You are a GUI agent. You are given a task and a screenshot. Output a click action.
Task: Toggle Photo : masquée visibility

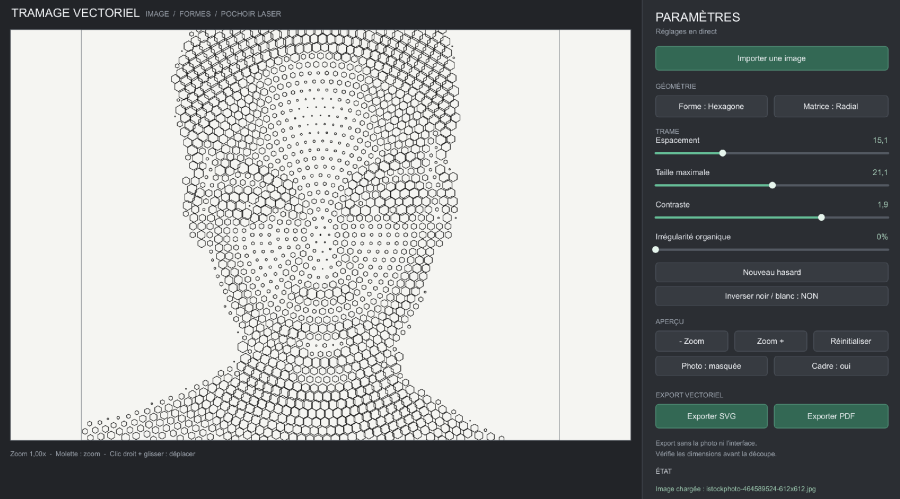click(x=711, y=366)
